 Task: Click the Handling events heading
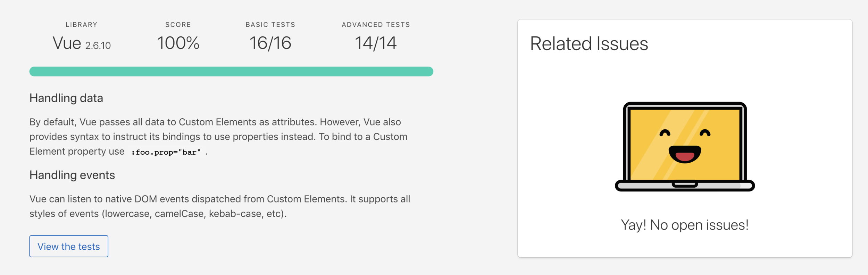click(72, 175)
